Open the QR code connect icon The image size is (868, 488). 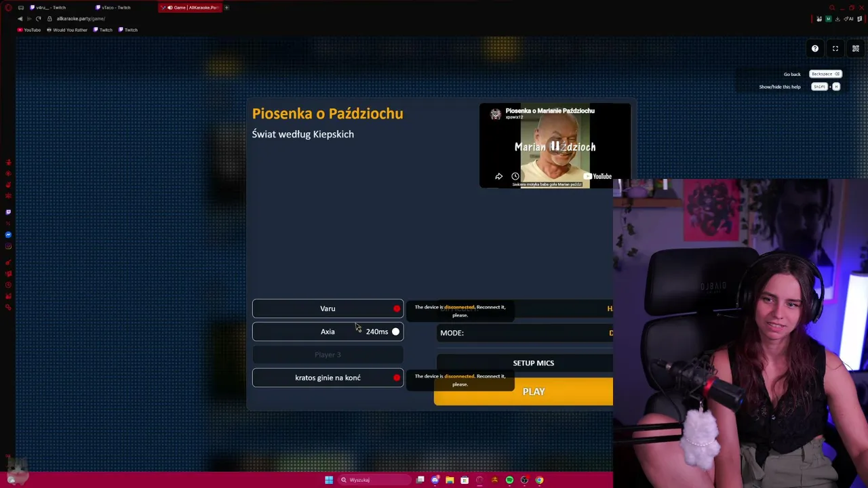[x=856, y=48]
